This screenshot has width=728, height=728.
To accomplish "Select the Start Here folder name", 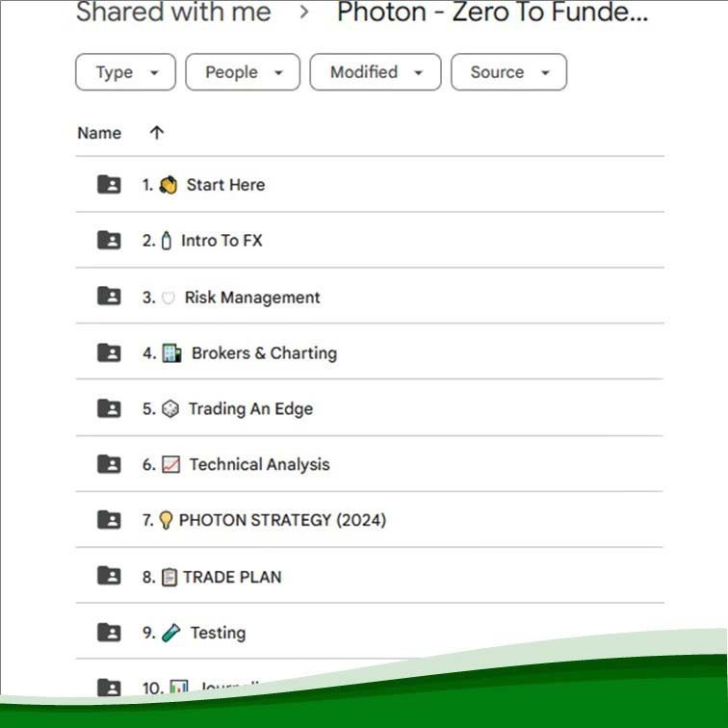I will [225, 185].
